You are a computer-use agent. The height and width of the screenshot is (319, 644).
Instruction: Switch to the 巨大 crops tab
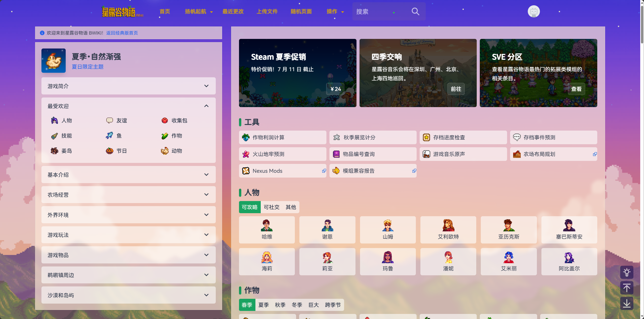coord(314,305)
